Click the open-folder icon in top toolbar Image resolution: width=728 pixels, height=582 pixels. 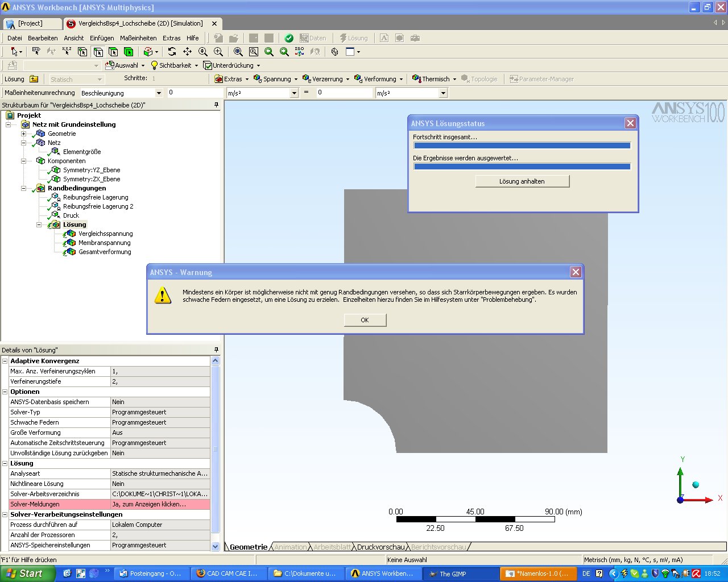click(233, 38)
